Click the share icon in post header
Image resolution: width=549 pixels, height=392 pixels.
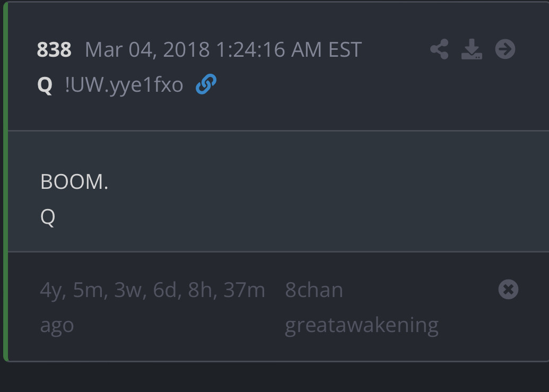click(439, 49)
